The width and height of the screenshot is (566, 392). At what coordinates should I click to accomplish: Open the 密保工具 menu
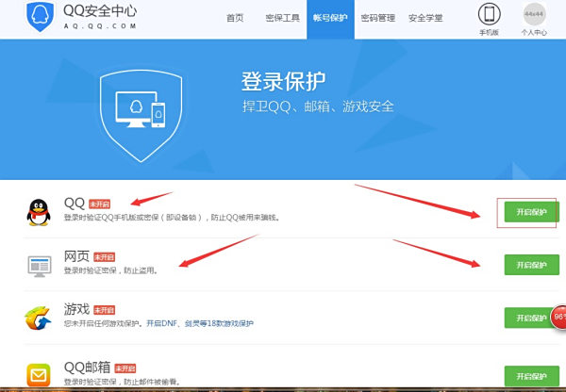point(283,18)
